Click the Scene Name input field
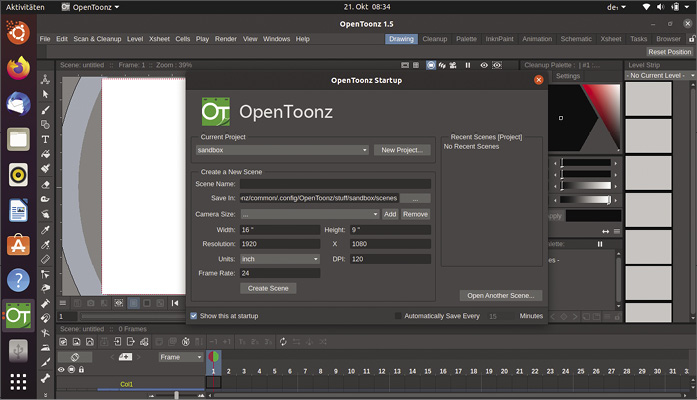 pos(335,184)
